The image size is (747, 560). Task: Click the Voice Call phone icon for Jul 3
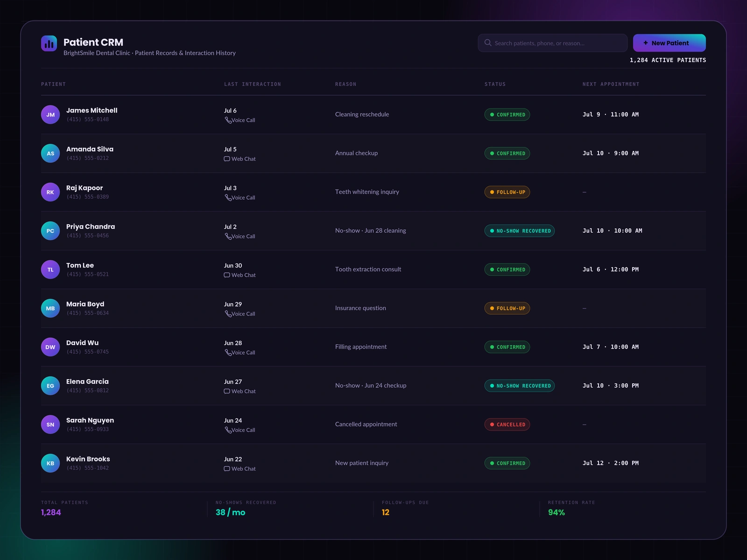(228, 198)
